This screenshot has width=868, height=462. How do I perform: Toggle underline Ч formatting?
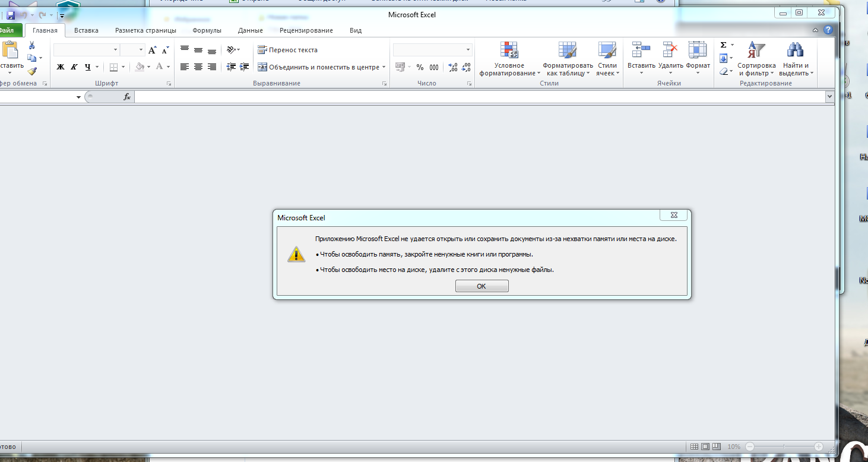(88, 67)
